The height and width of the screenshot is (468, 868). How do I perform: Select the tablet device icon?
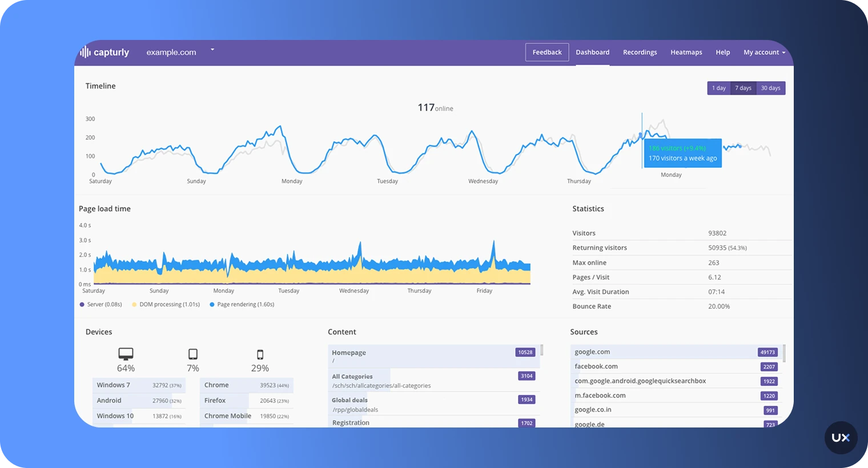[193, 354]
